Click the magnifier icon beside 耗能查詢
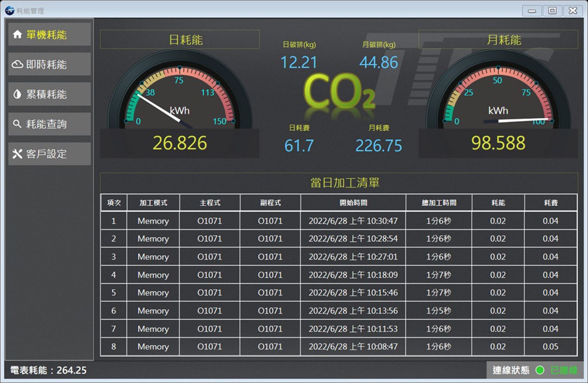 17,124
